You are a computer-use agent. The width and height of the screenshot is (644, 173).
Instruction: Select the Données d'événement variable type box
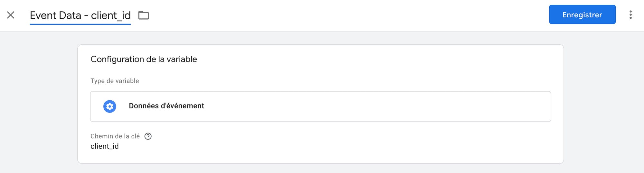tap(320, 106)
